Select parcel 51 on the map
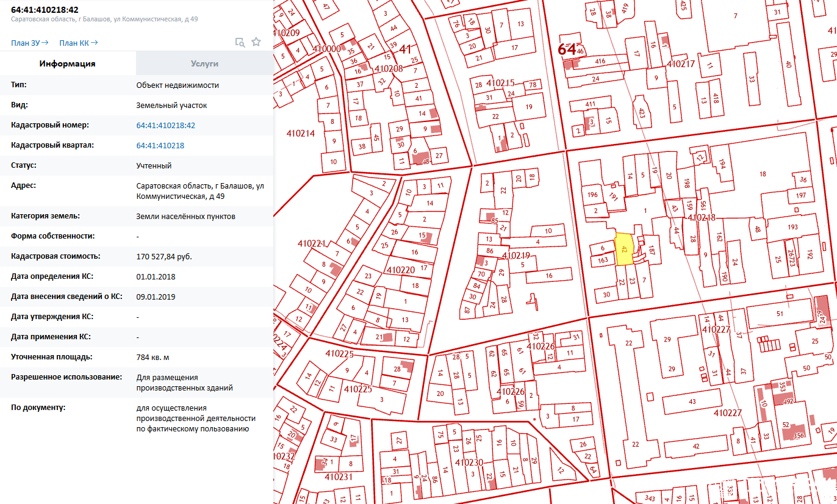Viewport: 837px width, 504px height. [779, 314]
